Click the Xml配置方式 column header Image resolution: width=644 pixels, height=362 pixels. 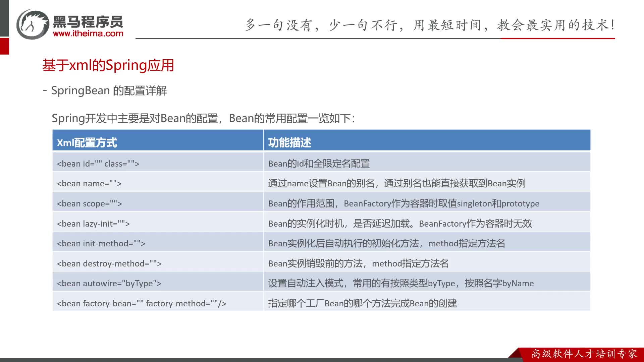pyautogui.click(x=158, y=140)
